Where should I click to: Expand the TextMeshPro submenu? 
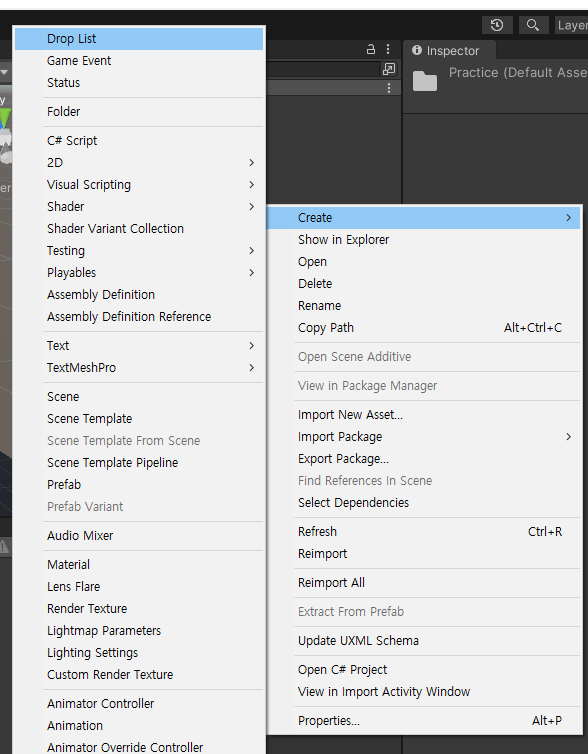[x=139, y=368]
